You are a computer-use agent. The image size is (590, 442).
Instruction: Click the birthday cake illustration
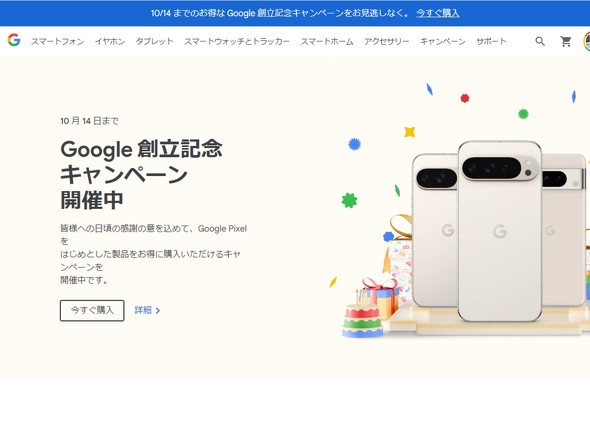[x=362, y=316]
